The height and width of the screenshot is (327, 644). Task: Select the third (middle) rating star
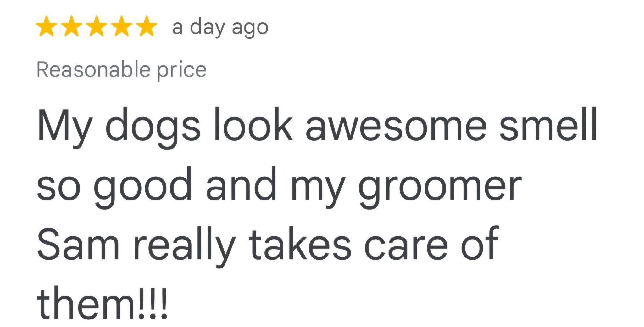click(97, 26)
